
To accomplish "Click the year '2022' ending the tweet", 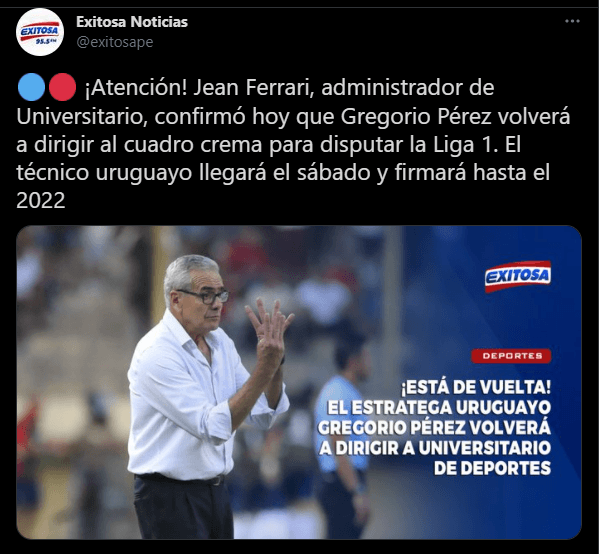I will (41, 200).
